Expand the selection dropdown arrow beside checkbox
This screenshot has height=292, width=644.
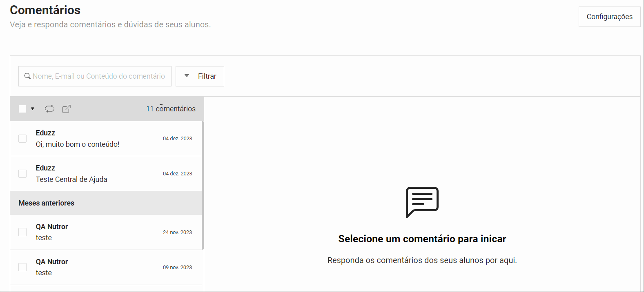(33, 109)
